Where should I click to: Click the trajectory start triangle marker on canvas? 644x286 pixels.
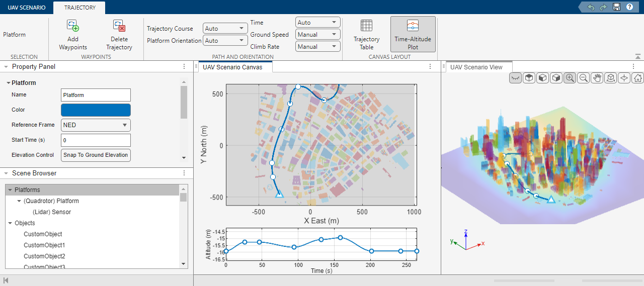click(x=279, y=194)
